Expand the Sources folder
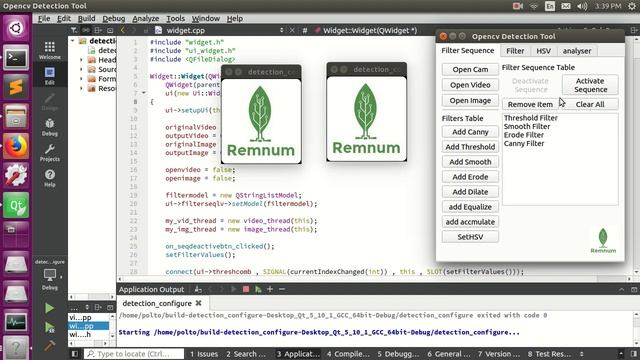This screenshot has width=640, height=360. coord(81,69)
